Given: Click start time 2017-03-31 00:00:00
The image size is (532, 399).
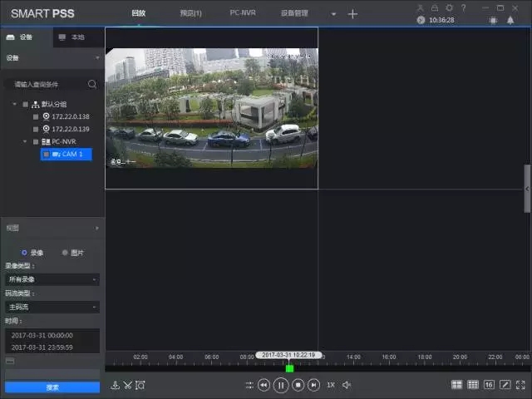Looking at the screenshot, I should pos(42,335).
